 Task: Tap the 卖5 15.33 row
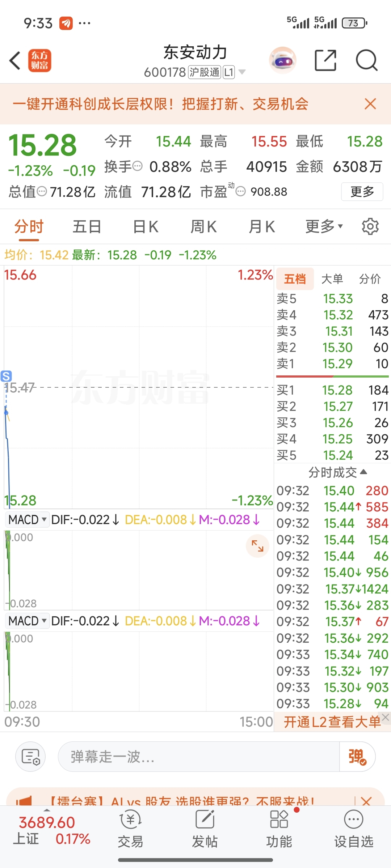click(x=332, y=298)
